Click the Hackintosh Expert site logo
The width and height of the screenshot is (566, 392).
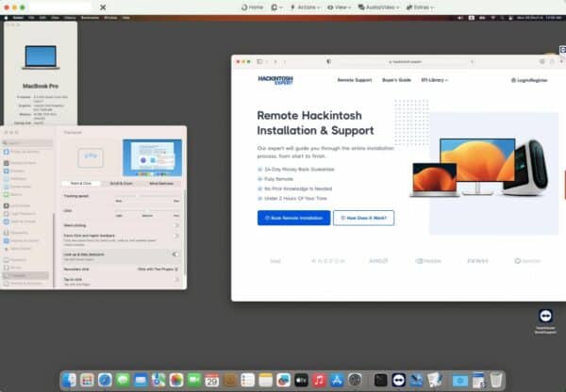tap(275, 80)
